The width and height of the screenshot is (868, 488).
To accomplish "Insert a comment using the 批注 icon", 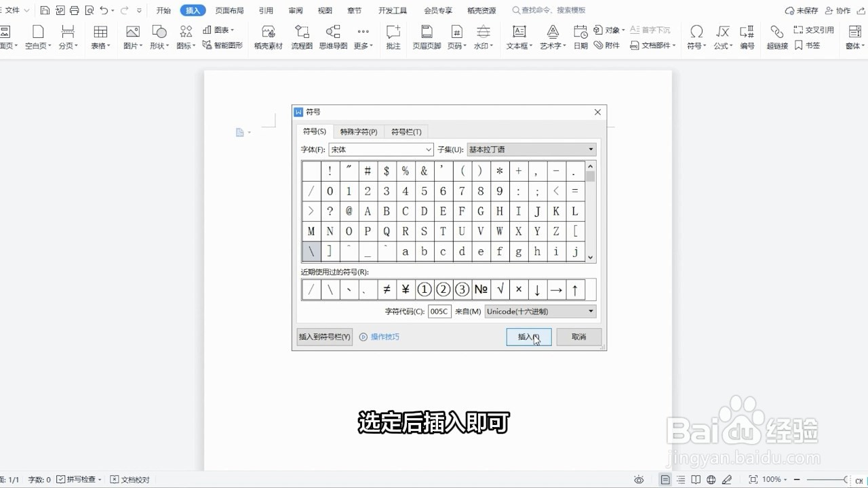I will pyautogui.click(x=393, y=37).
